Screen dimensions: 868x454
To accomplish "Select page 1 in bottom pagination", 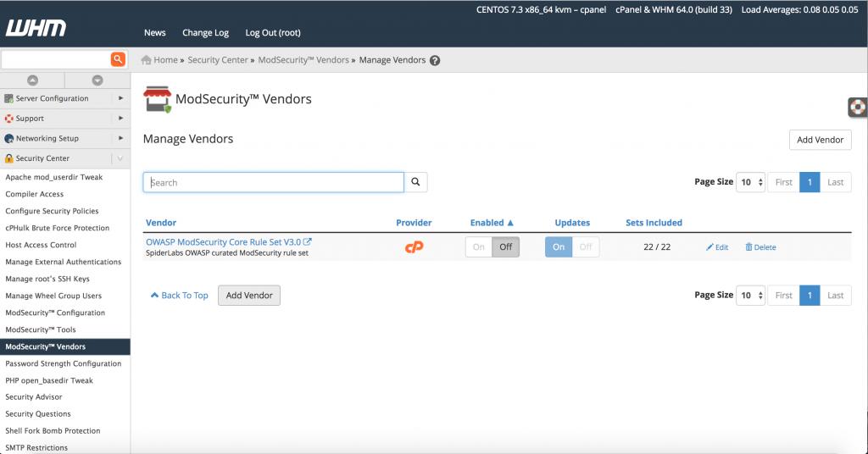I will [x=810, y=296].
